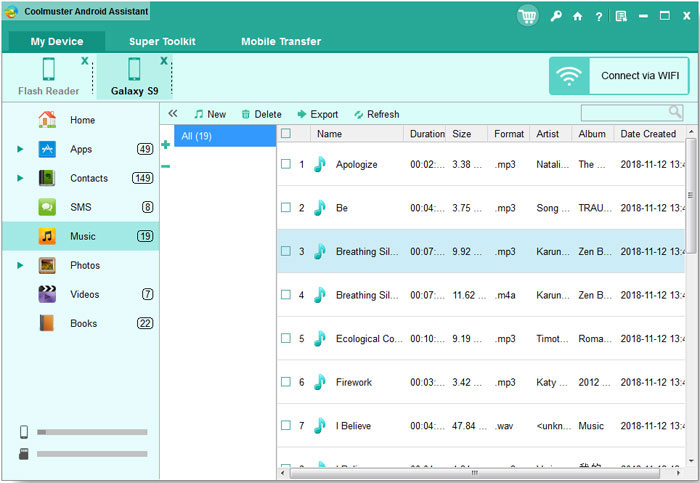
Task: Close the Galaxy S9 device tab
Action: 164,61
